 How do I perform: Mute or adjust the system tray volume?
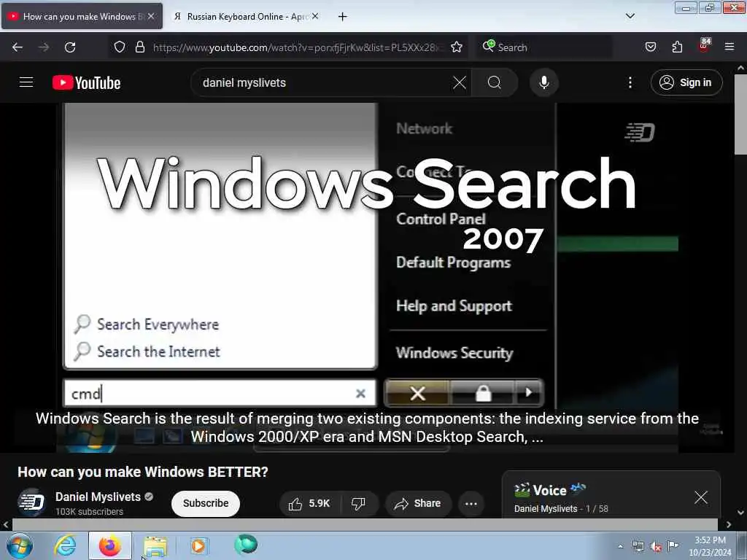click(x=656, y=547)
